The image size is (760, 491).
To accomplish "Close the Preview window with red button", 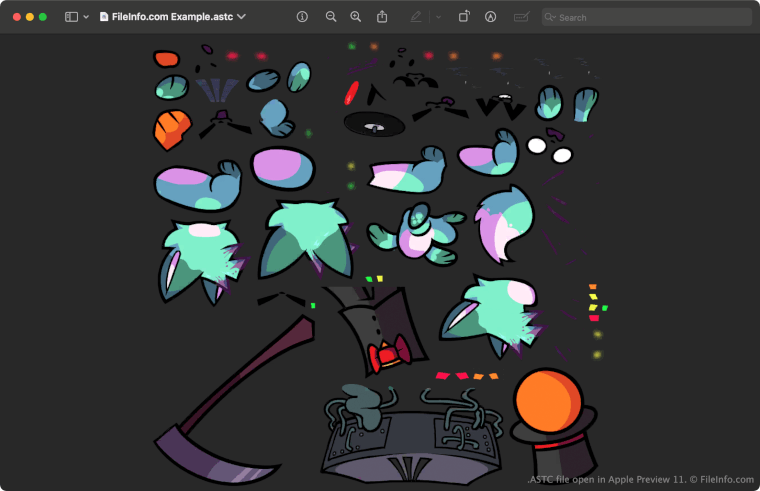I will point(16,17).
